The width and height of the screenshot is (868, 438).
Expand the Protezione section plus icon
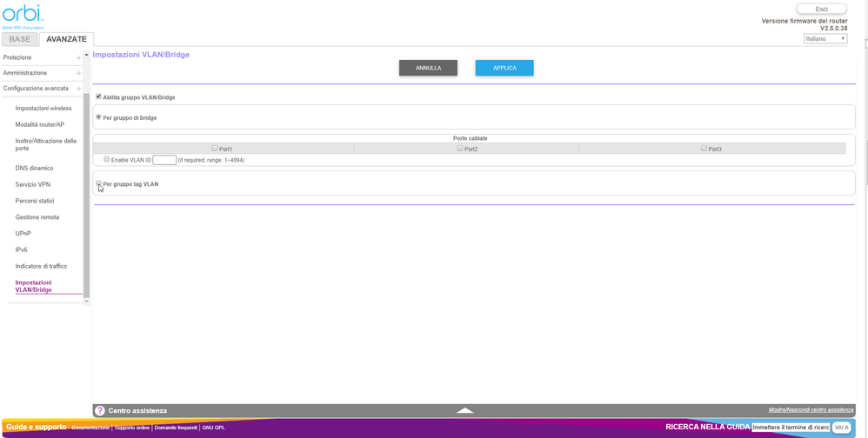[x=79, y=57]
